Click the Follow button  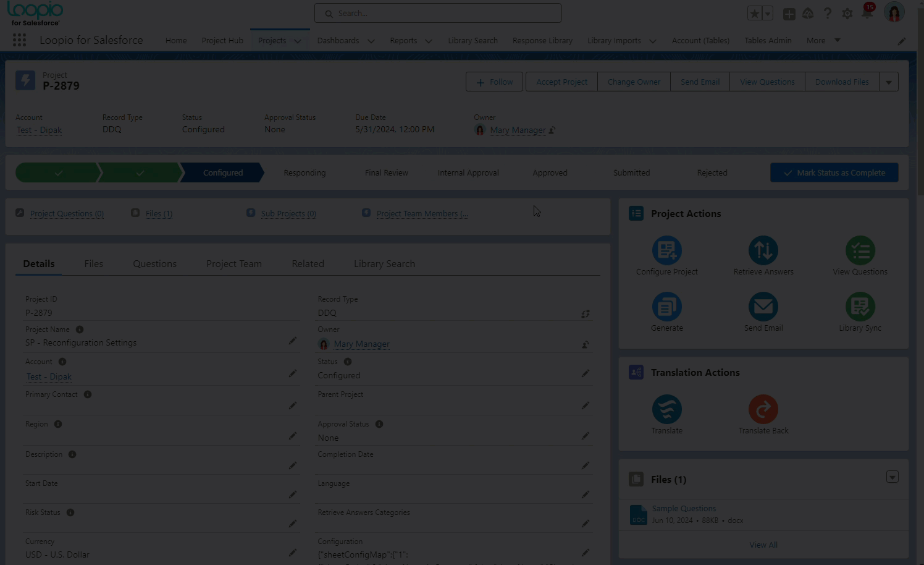tap(494, 82)
